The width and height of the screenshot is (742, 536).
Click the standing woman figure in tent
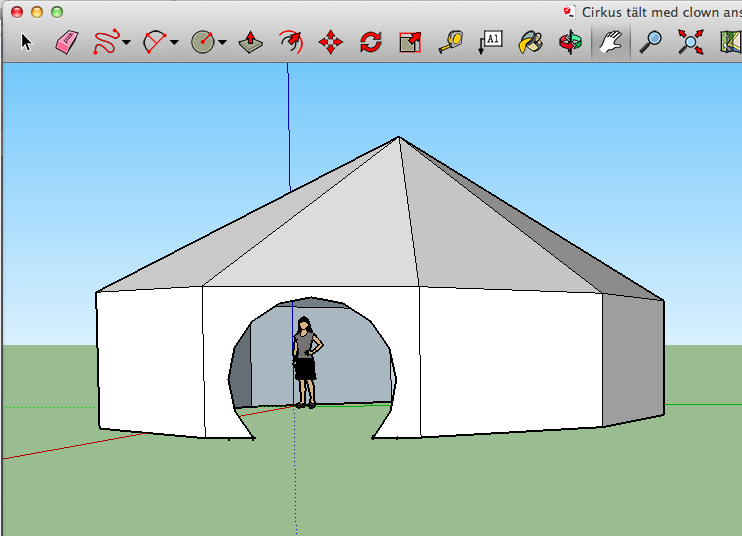click(x=307, y=362)
